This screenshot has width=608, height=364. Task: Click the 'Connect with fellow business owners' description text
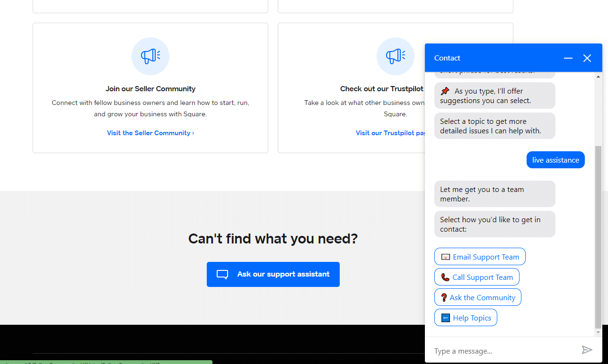point(150,108)
